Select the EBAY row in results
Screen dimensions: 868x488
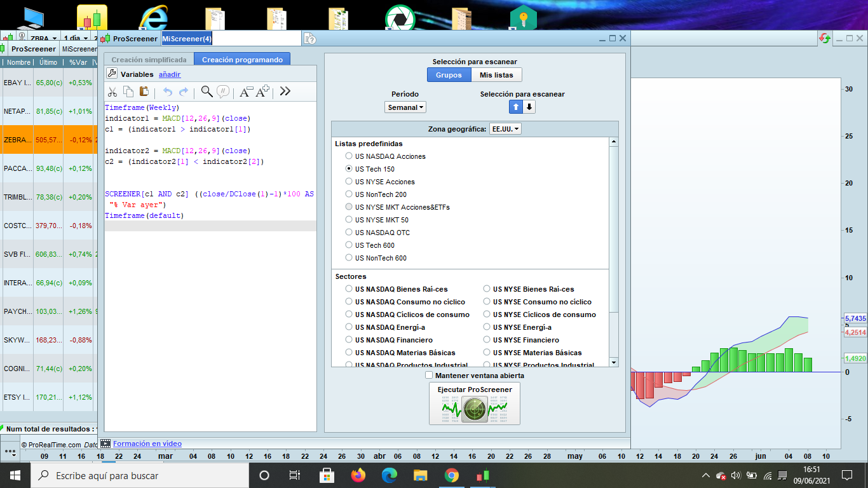pyautogui.click(x=48, y=83)
